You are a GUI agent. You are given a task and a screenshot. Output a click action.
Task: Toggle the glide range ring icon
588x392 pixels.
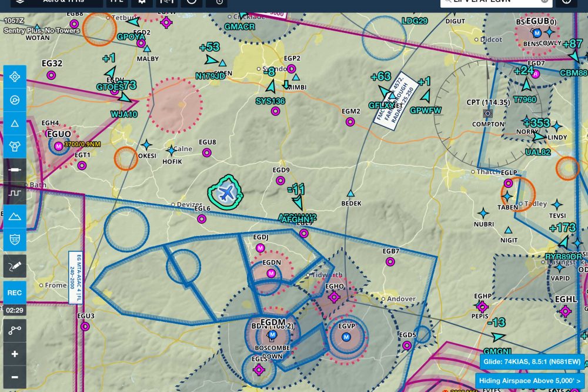(x=15, y=147)
